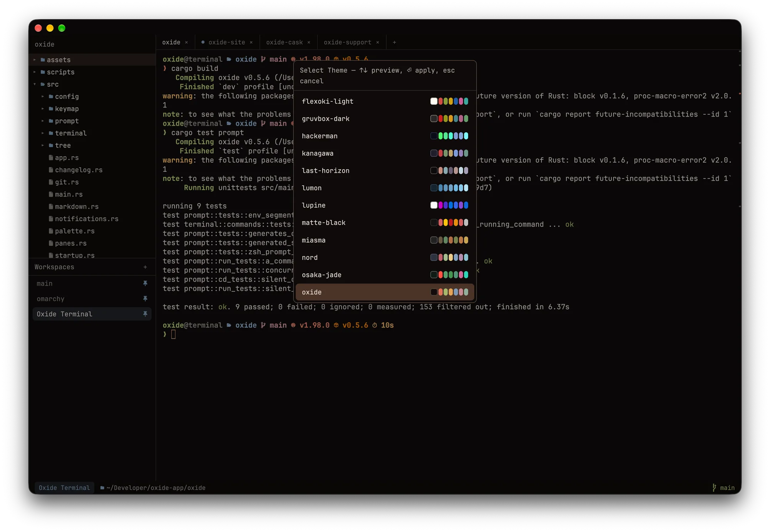Click the scripts folder icon
This screenshot has height=532, width=770.
click(43, 72)
